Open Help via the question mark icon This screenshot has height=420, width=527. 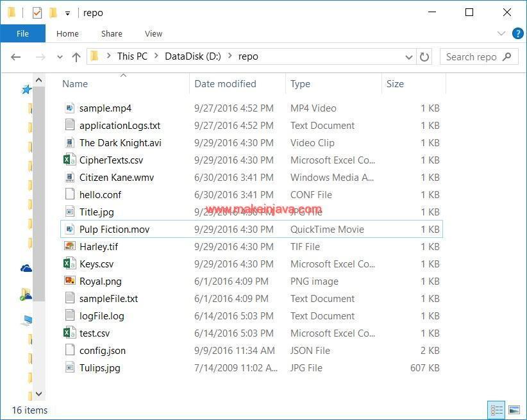pyautogui.click(x=517, y=33)
